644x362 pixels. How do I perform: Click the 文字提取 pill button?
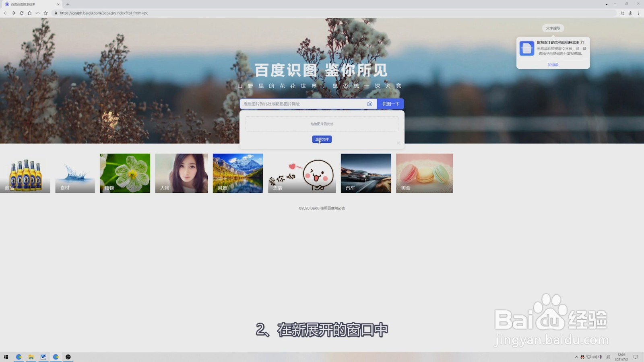pyautogui.click(x=553, y=28)
